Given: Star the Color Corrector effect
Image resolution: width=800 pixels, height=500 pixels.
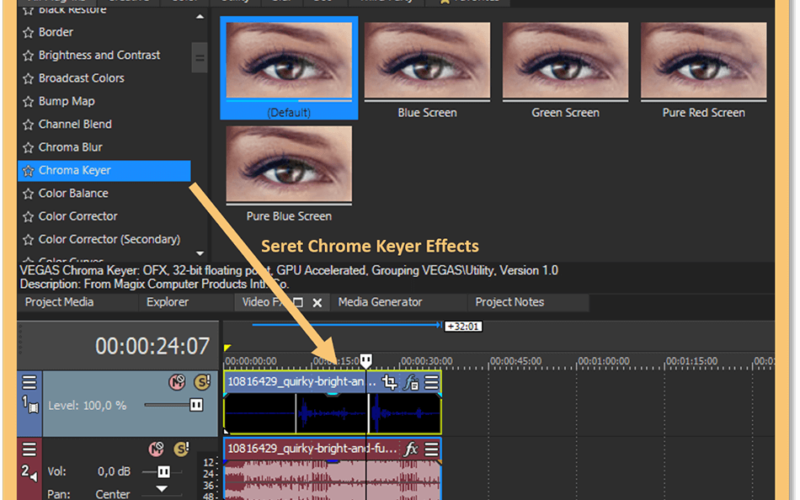Looking at the screenshot, I should pos(28,217).
